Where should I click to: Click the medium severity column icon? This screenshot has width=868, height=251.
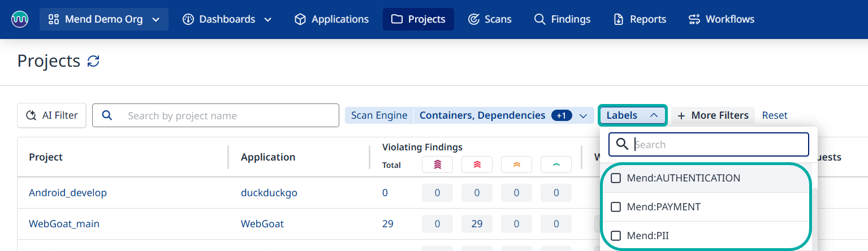[x=516, y=165]
